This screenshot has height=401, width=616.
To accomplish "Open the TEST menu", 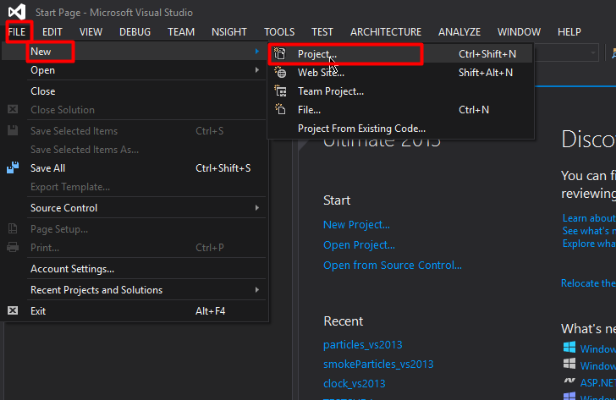I will point(322,32).
